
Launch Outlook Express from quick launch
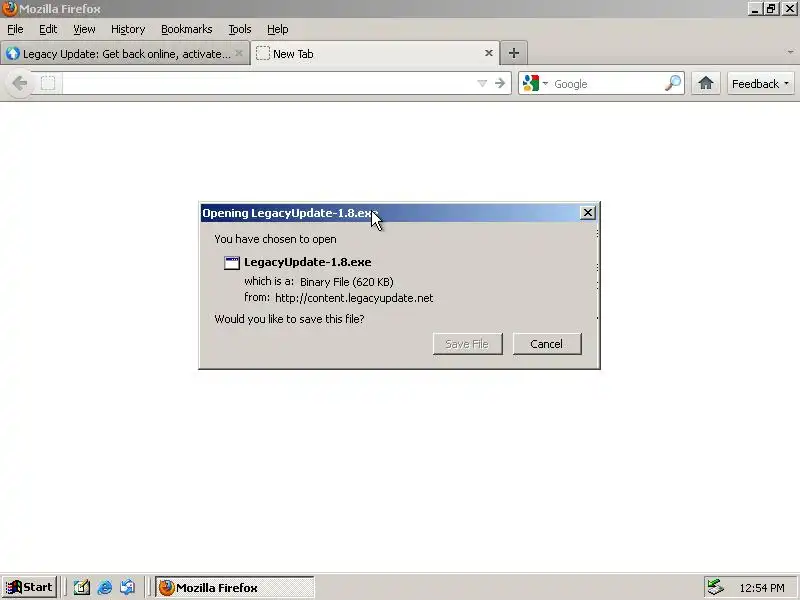(128, 587)
